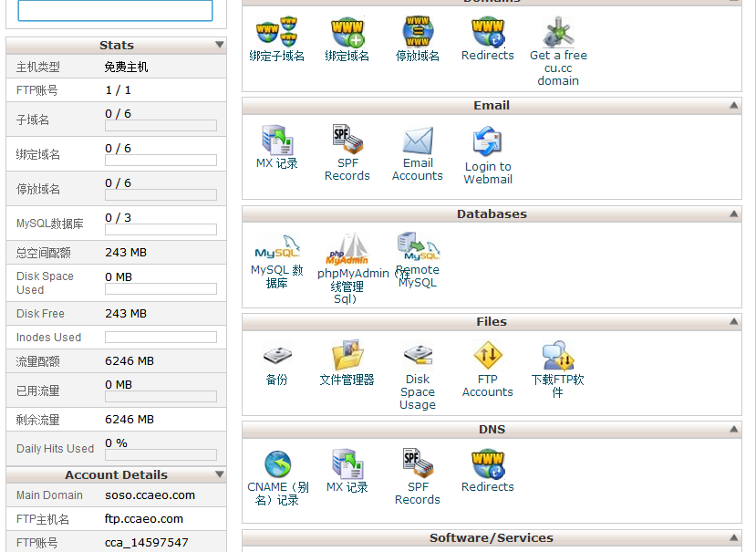
Task: Open the Remote MySQL icon
Action: point(418,247)
